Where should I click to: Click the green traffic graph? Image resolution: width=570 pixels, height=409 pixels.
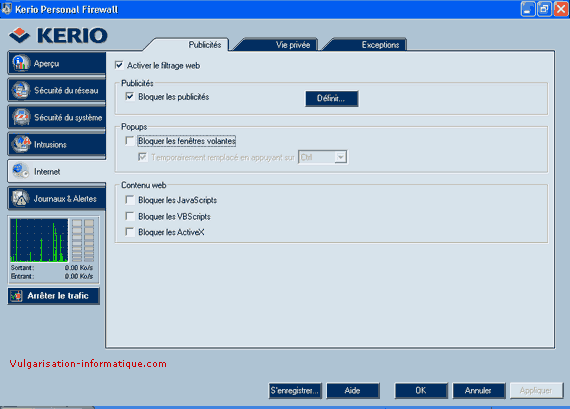39,240
